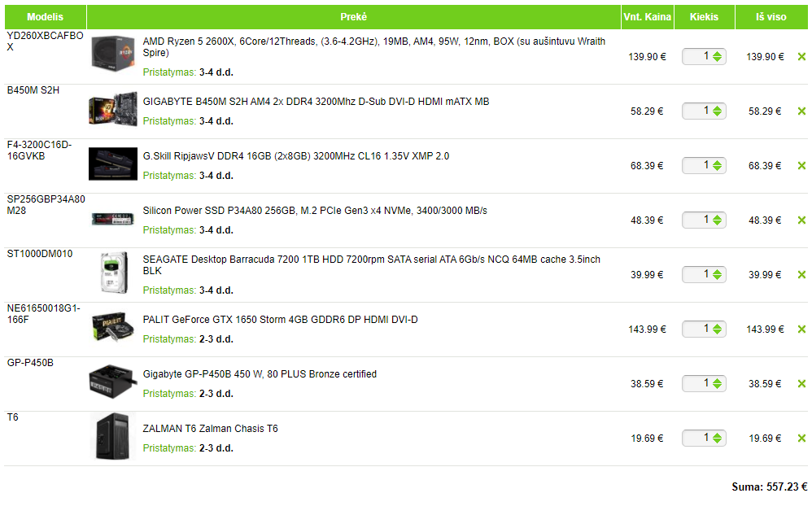812x515 pixels.
Task: Remove the GIGABYTE B450M S2H motherboard item
Action: [801, 111]
